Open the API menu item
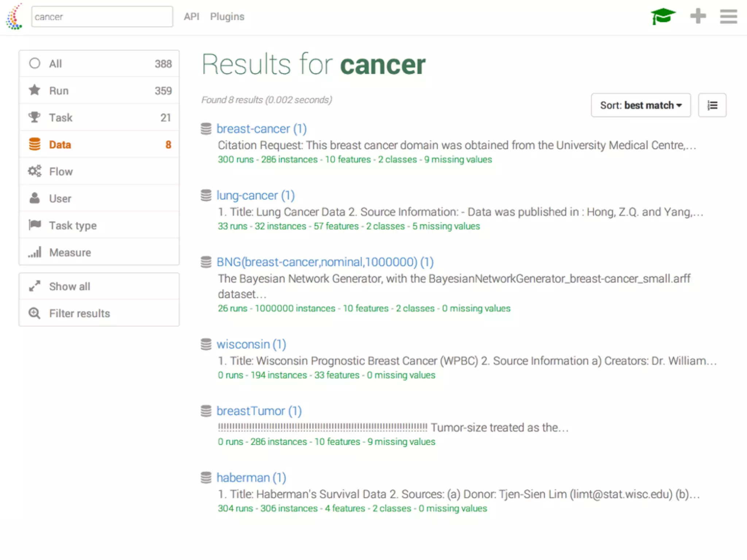Viewport: 747px width, 560px height. (191, 17)
